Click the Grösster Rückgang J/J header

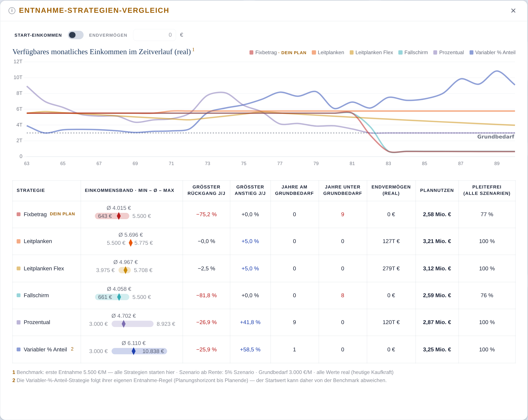[206, 190]
